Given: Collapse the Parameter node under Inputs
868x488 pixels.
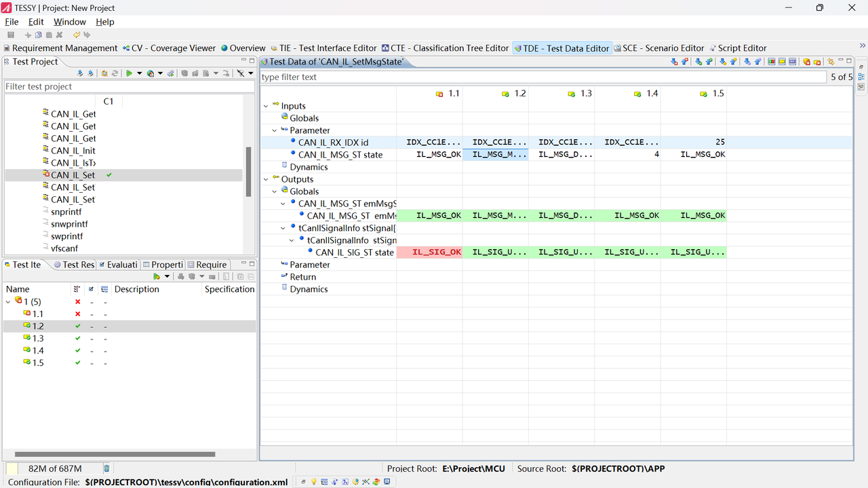Looking at the screenshot, I should (274, 130).
